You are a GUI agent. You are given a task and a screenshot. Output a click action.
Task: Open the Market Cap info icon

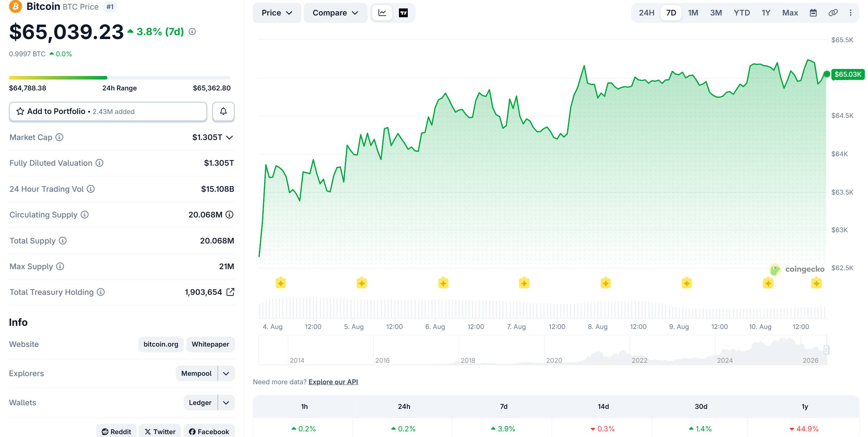60,137
